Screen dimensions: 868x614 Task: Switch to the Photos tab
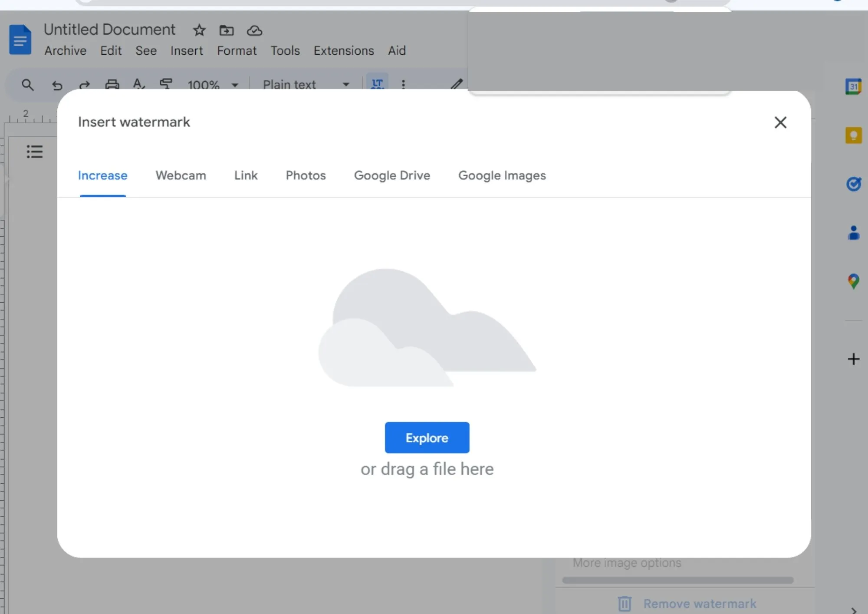coord(306,175)
